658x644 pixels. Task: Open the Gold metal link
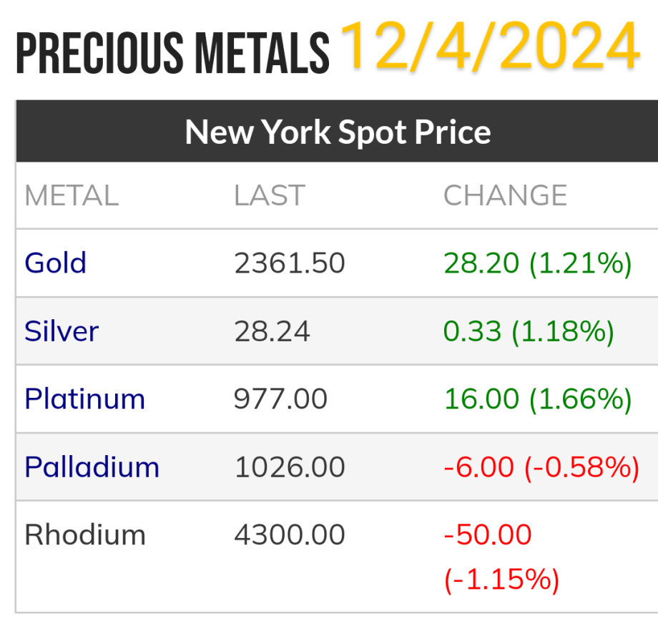55,263
